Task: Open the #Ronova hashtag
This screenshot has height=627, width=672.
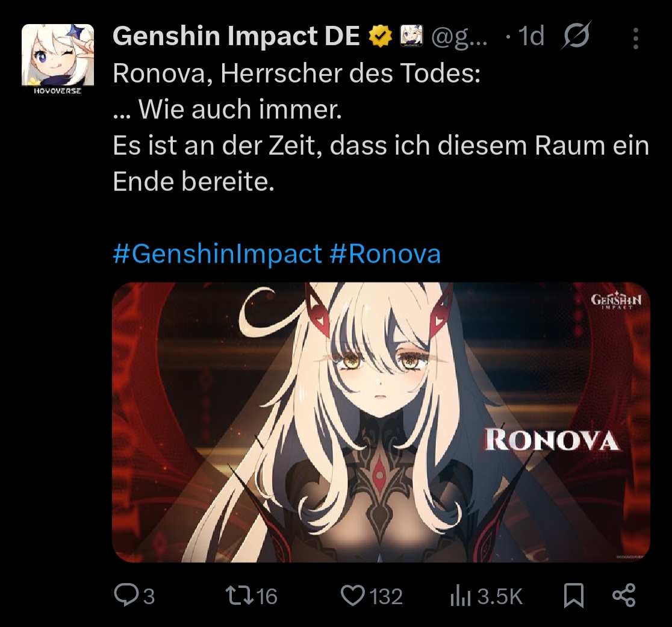Action: pos(385,254)
